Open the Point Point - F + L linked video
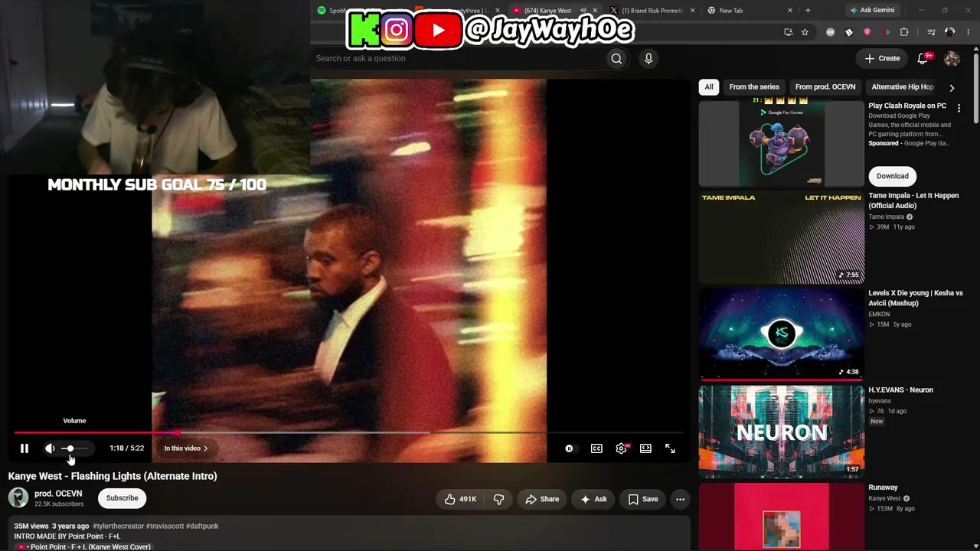Screen dimensions: 980x551 click(x=84, y=546)
